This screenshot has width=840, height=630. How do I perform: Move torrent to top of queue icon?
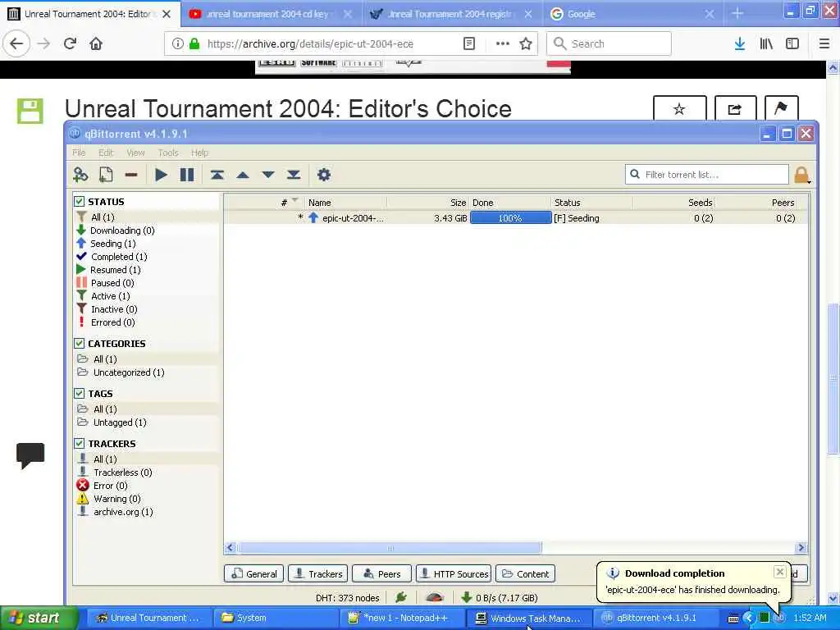coord(217,175)
